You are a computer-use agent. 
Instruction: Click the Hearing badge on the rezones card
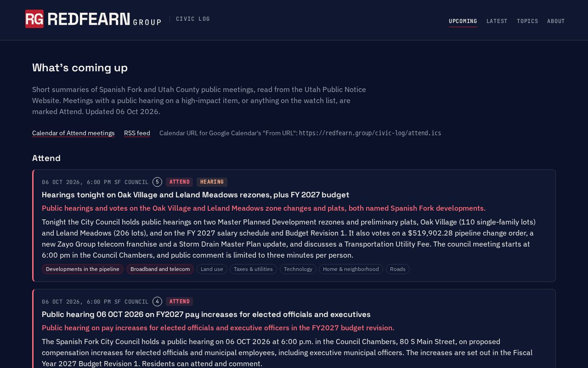[x=212, y=182]
